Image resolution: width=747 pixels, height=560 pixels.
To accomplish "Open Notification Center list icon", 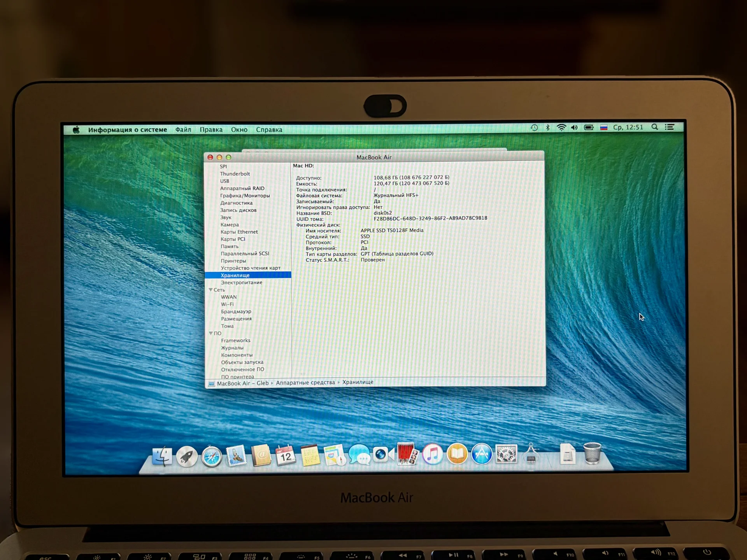I will (x=669, y=127).
